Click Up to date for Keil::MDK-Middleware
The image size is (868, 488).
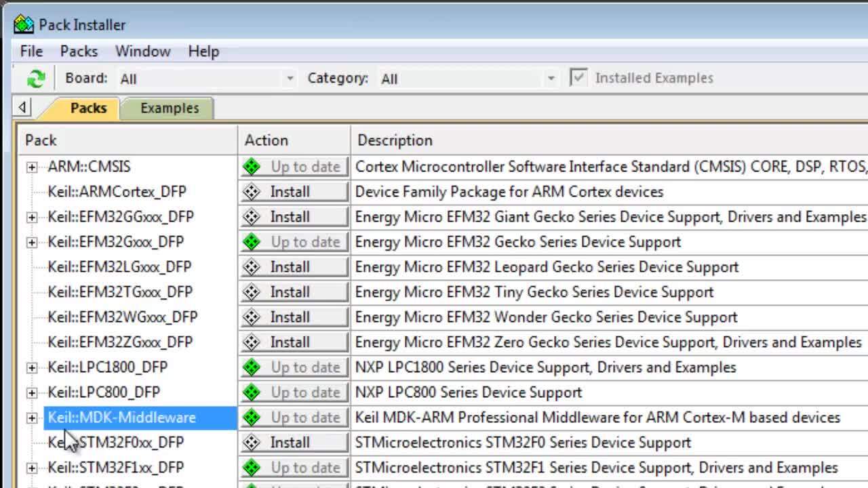coord(294,418)
